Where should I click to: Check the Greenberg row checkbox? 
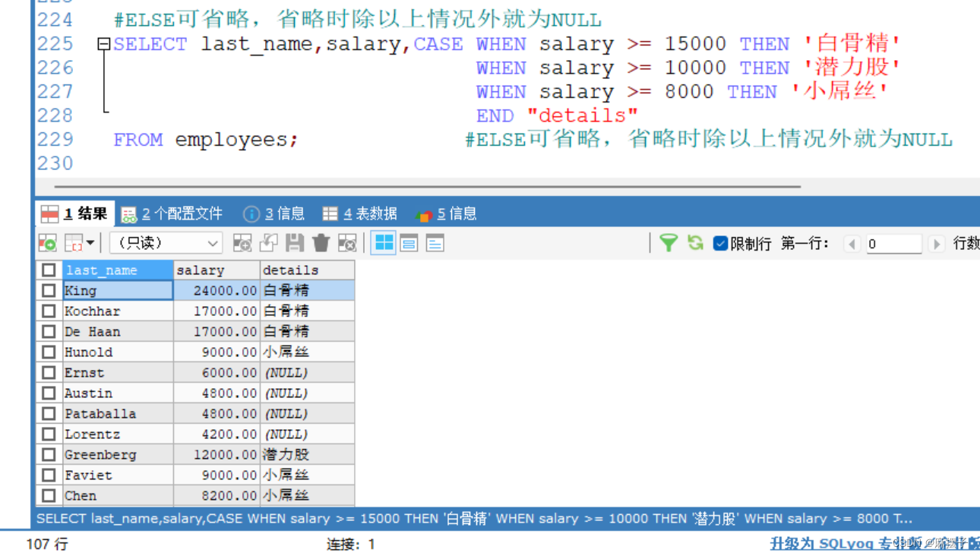(49, 454)
